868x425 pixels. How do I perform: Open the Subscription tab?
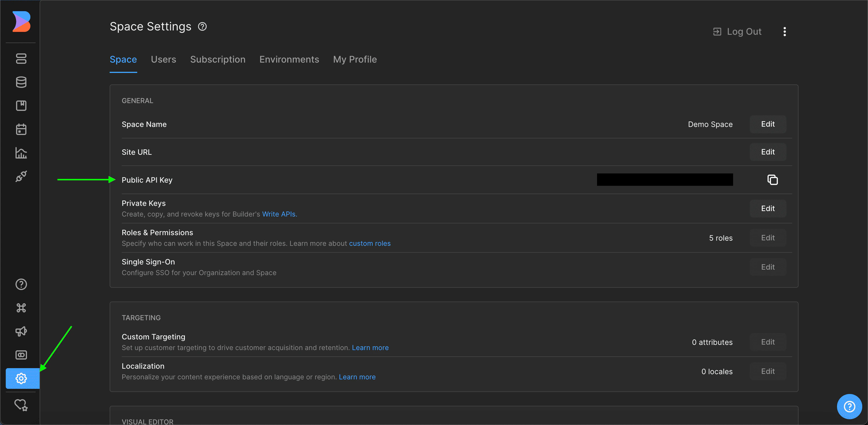(x=218, y=59)
